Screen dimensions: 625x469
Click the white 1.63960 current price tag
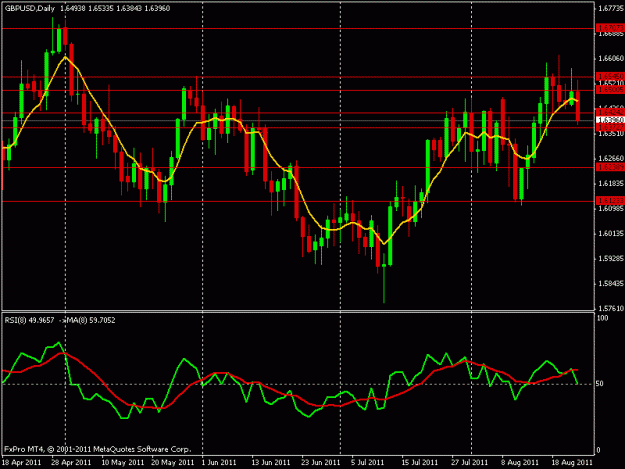click(610, 120)
